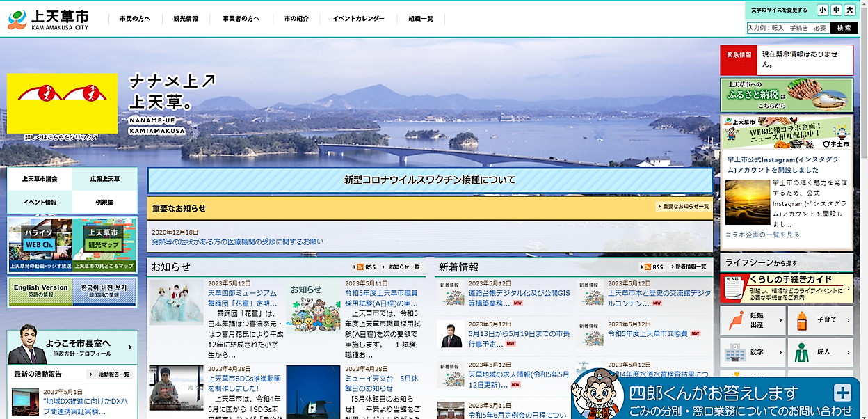This screenshot has width=868, height=419.
Task: Click the 緊急情報 red label
Action: tap(739, 60)
